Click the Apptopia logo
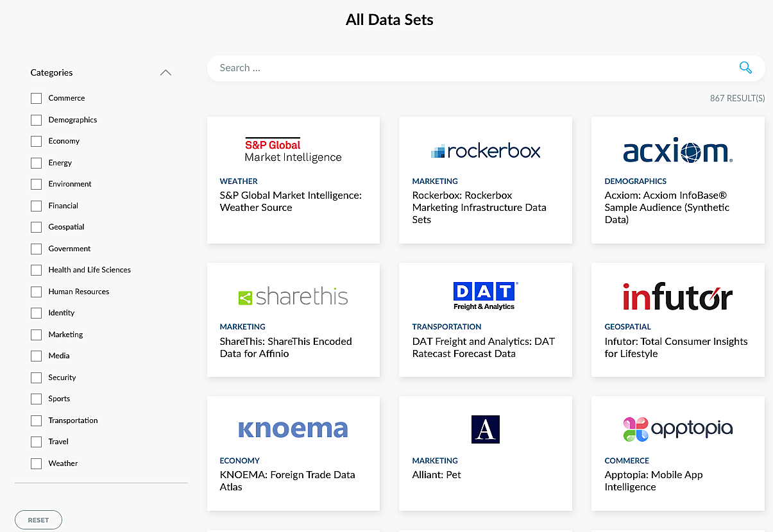Screen dimensions: 773x532 pos(678,429)
